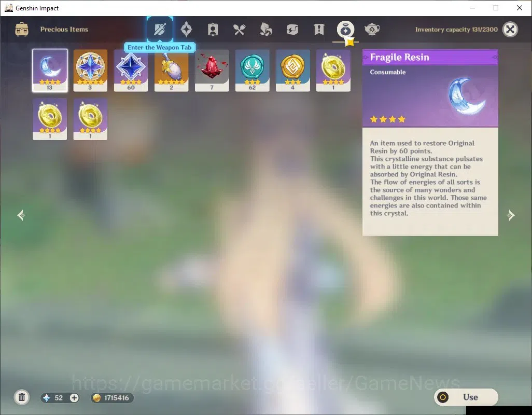
Task: Select the blue star item with count 60
Action: tap(131, 71)
